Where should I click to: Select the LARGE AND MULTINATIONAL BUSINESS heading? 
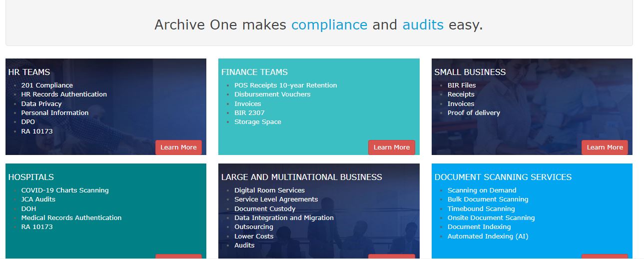coord(302,177)
